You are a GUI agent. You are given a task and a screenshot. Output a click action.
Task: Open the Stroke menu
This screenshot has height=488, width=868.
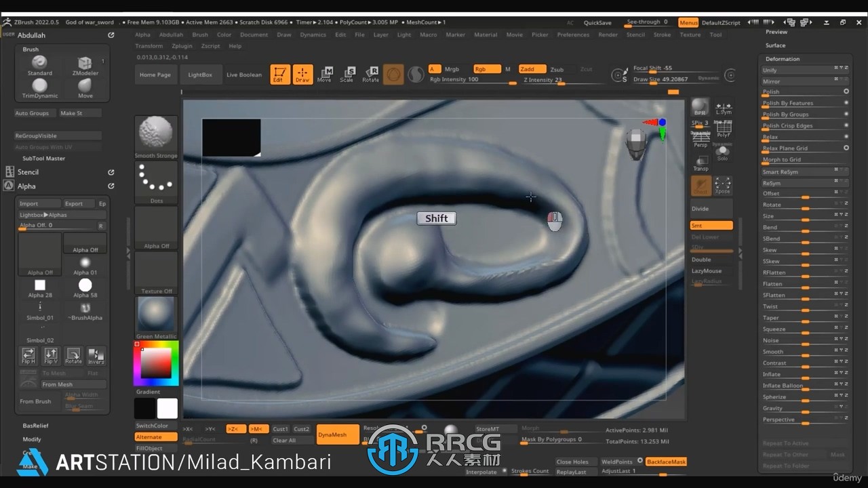[x=662, y=35]
